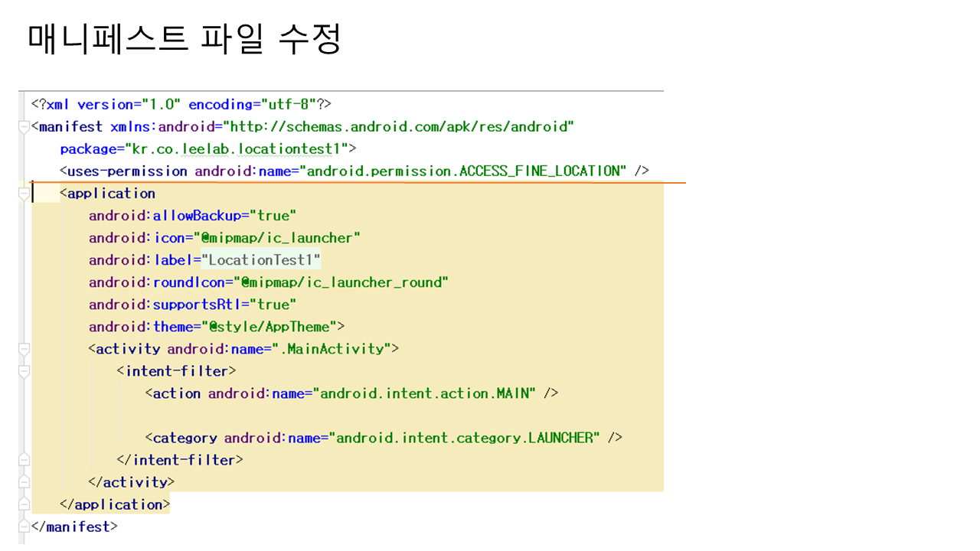The width and height of the screenshot is (980, 551).
Task: Click the @style/AppTheme theme reference
Action: point(273,327)
